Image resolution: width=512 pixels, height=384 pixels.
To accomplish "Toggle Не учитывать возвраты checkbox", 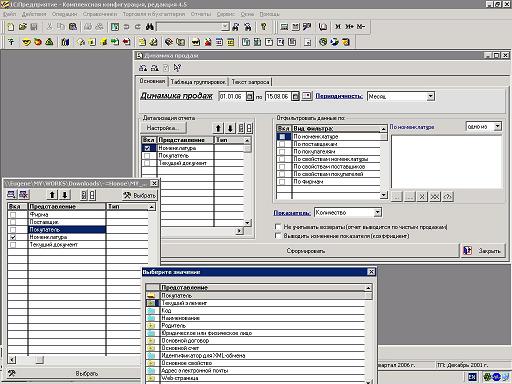I will tap(278, 227).
